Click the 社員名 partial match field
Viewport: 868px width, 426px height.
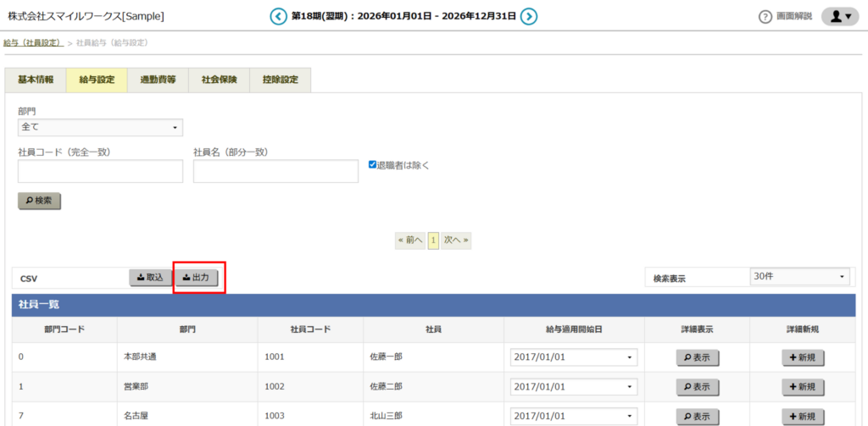(x=275, y=171)
